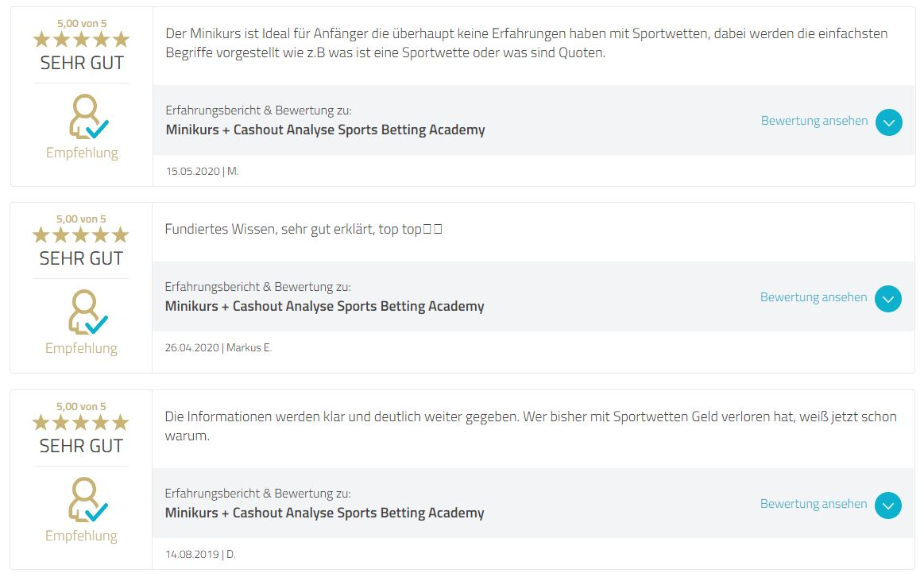Click the star rating in D.'s review
The width and height of the screenshot is (924, 581).
(80, 422)
